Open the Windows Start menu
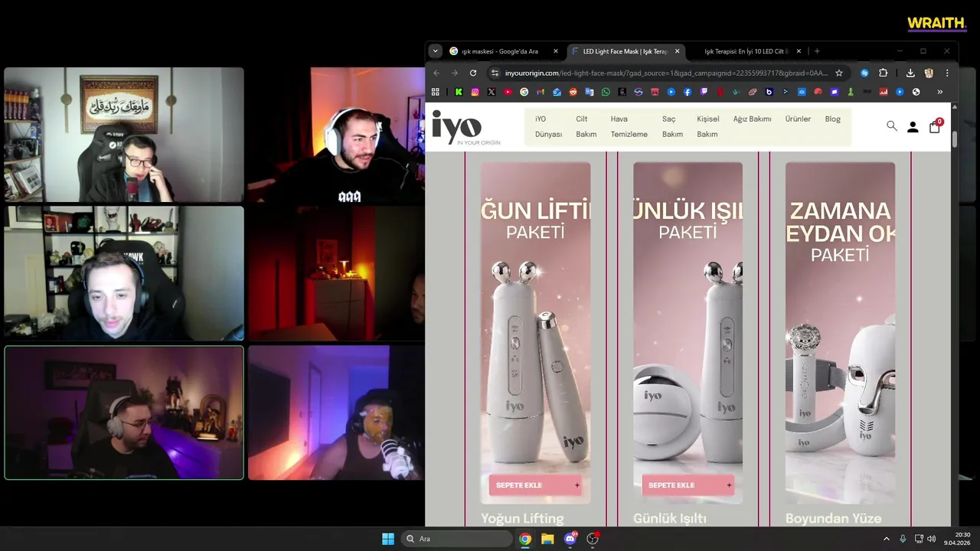The height and width of the screenshot is (551, 980). coord(388,539)
